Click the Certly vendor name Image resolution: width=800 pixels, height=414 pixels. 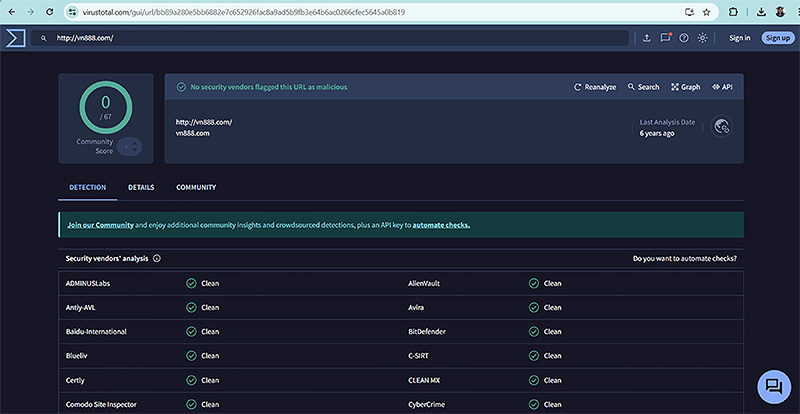75,380
